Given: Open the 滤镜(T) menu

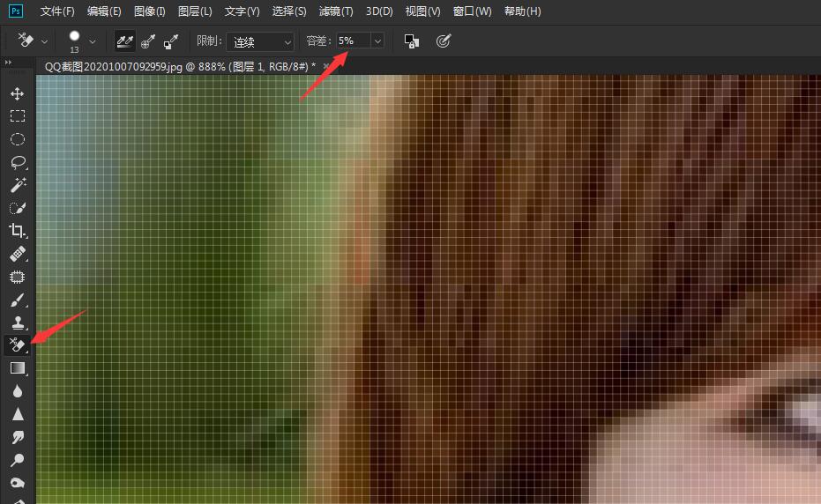Looking at the screenshot, I should 336,11.
